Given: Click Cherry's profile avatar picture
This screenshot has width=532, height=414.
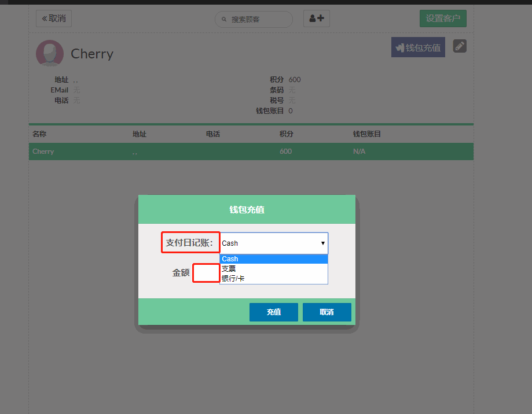Looking at the screenshot, I should point(50,53).
